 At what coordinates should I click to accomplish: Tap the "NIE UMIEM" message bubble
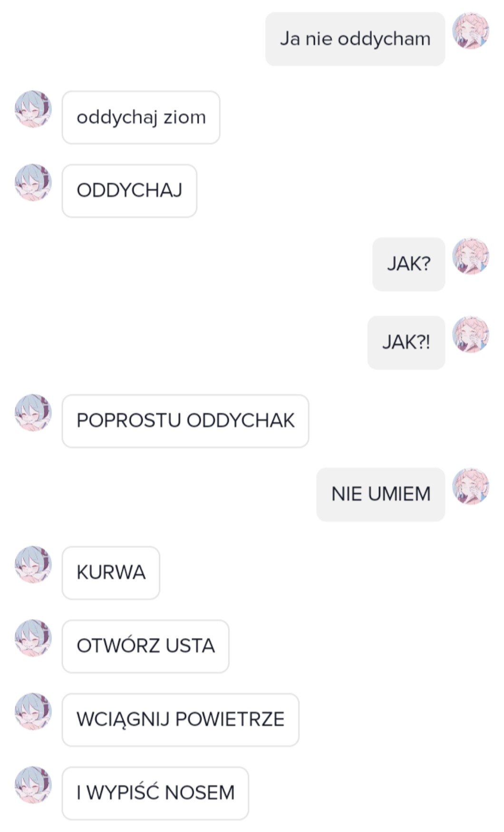[x=381, y=494]
